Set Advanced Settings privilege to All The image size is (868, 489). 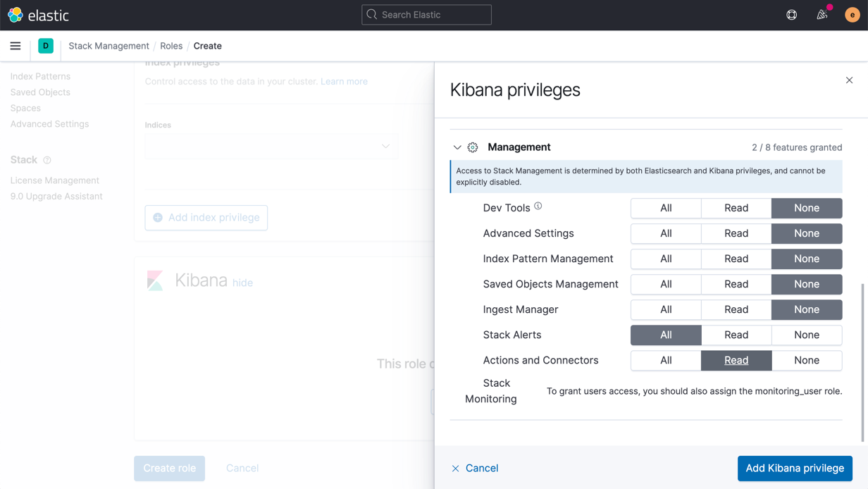tap(666, 233)
